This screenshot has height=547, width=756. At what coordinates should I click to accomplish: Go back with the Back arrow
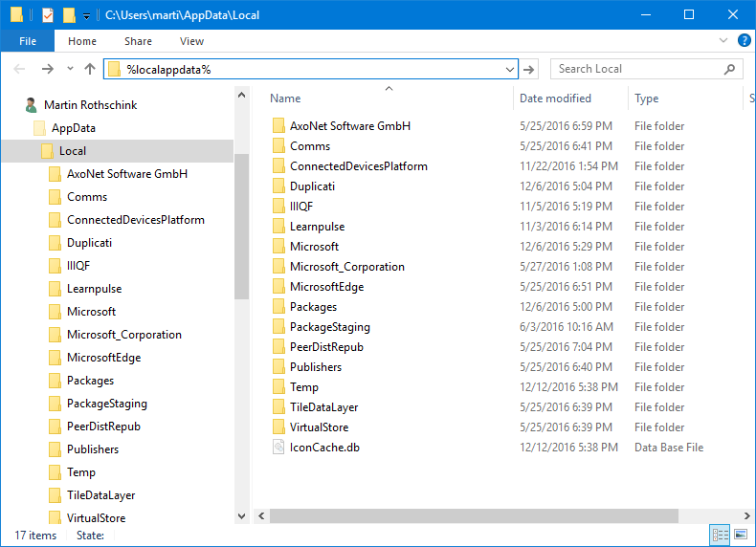pyautogui.click(x=19, y=70)
